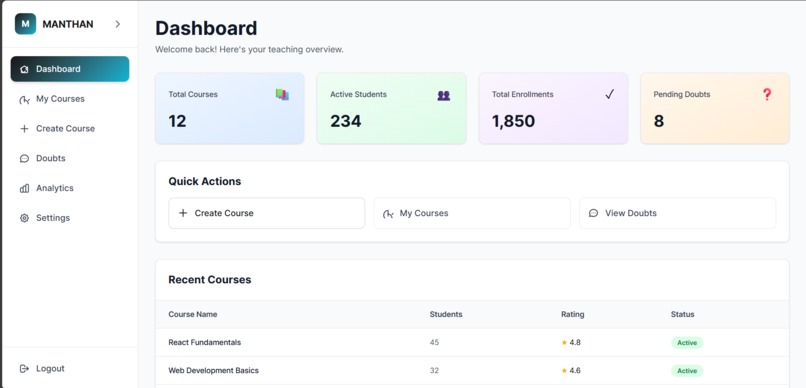Expand the MANTHAN sidebar chevron
This screenshot has width=806, height=388.
[x=118, y=24]
